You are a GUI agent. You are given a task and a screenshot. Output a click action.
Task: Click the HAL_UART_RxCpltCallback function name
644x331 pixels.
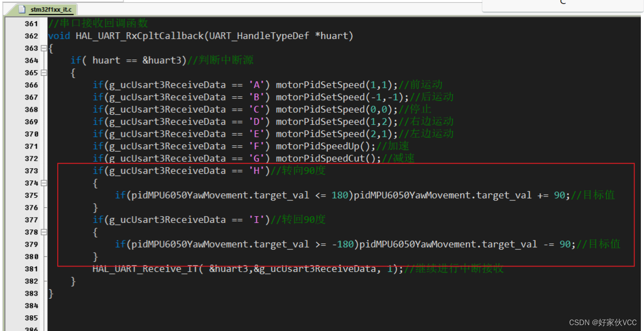pos(140,36)
